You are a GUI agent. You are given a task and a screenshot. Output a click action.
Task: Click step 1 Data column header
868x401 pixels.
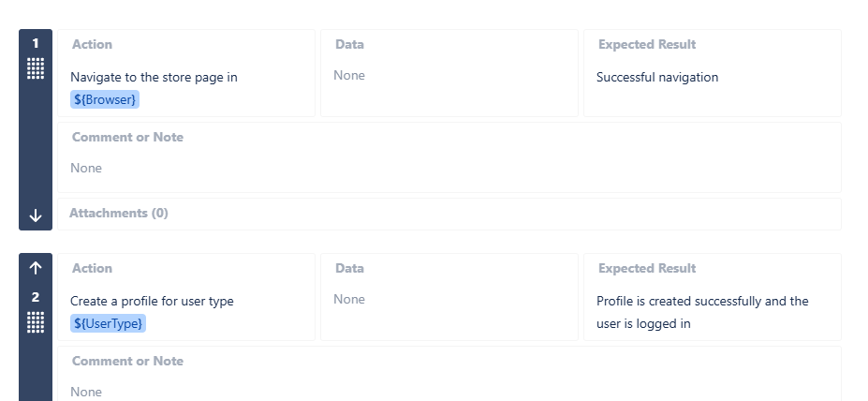click(x=349, y=44)
